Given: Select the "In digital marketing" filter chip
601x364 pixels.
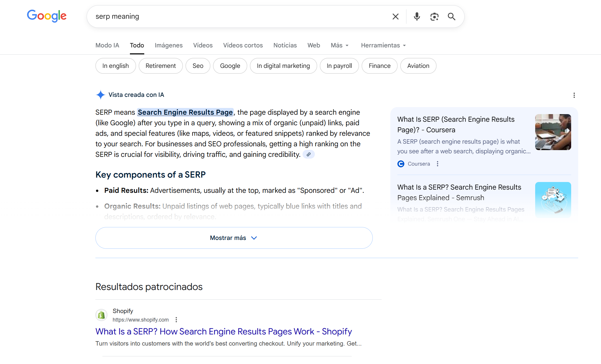Looking at the screenshot, I should (283, 66).
